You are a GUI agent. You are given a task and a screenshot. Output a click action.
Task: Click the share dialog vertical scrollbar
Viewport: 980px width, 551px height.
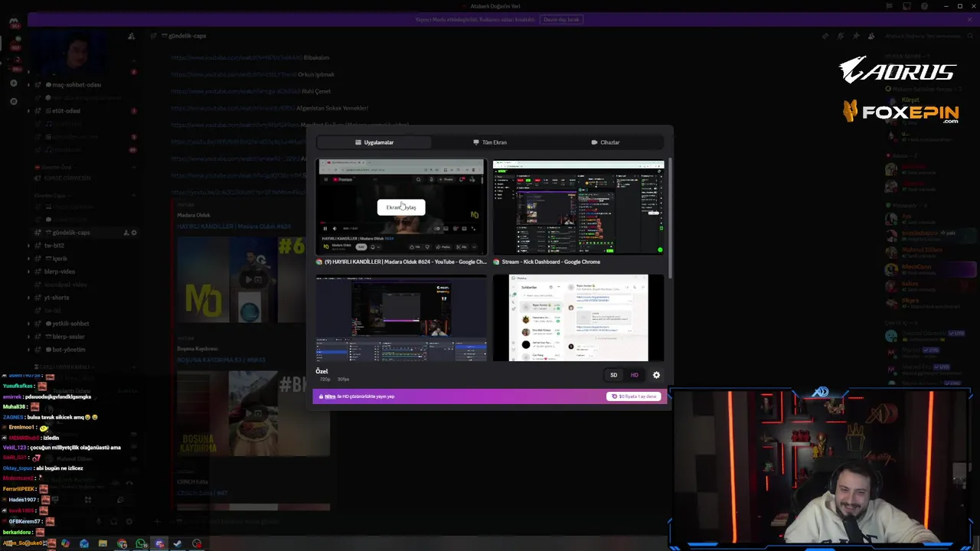(669, 218)
